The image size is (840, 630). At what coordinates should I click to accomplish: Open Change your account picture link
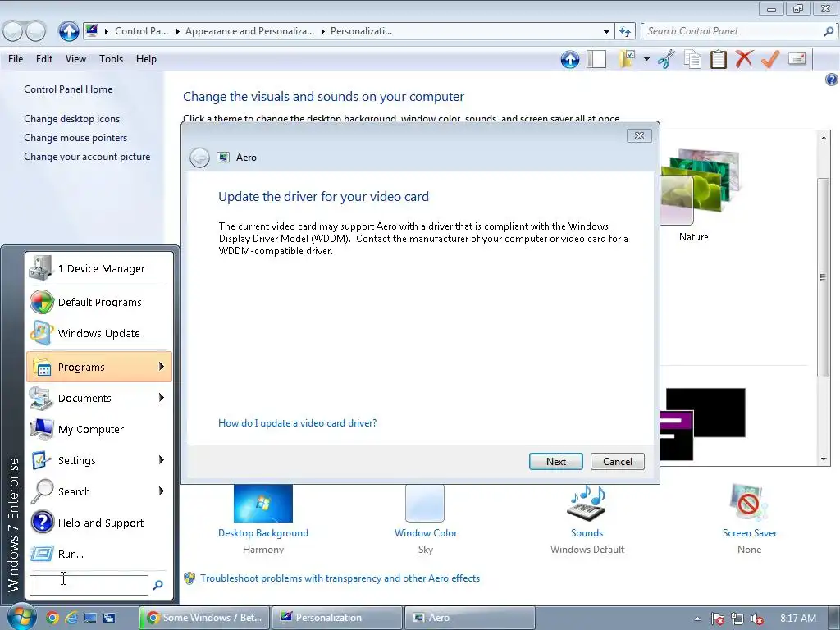(x=87, y=157)
